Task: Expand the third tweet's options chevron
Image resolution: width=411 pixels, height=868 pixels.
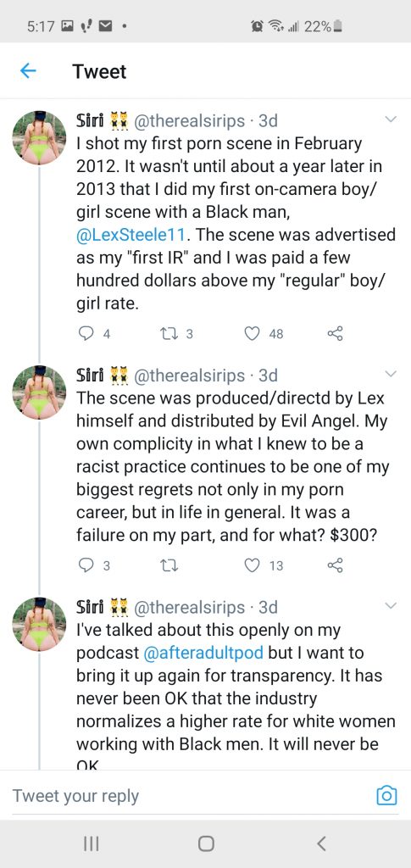Action: pos(391,606)
